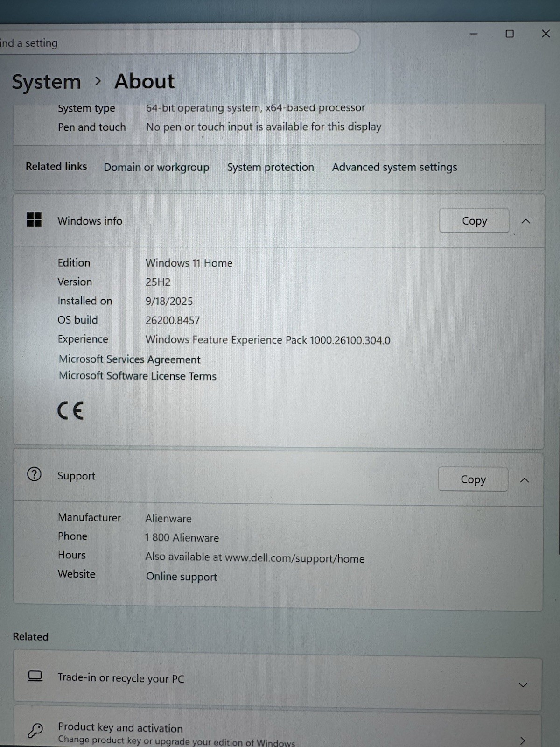
Task: Click the breadcrumb chevron between System and About
Action: pos(98,81)
